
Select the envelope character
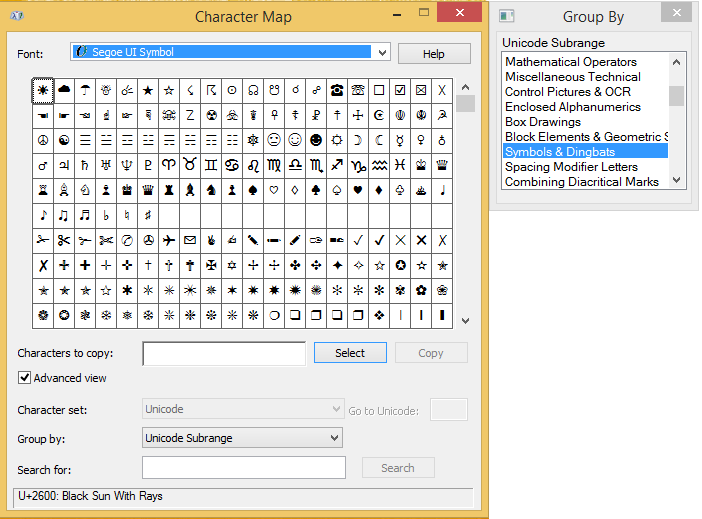(190, 240)
